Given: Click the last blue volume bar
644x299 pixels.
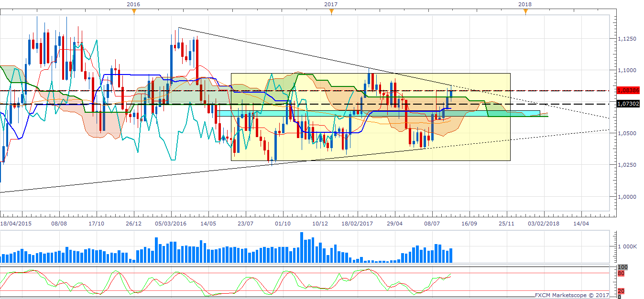Looking at the screenshot, I should (450, 256).
